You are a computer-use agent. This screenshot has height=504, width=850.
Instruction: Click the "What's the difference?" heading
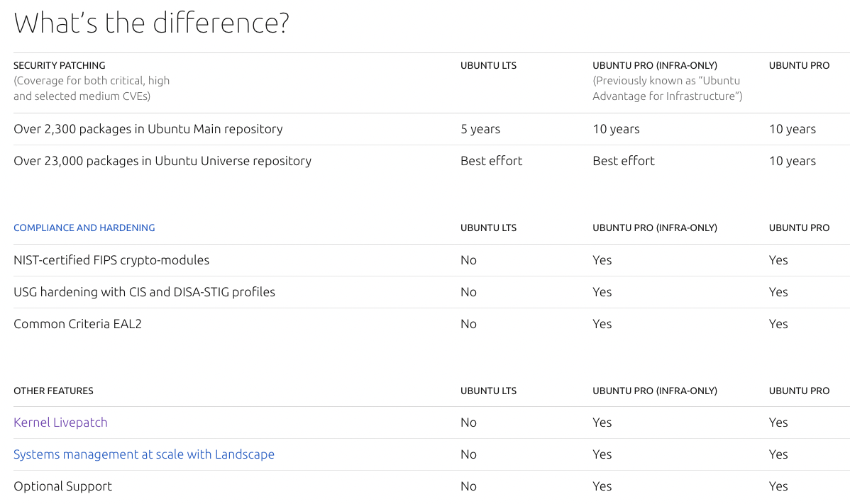point(151,23)
